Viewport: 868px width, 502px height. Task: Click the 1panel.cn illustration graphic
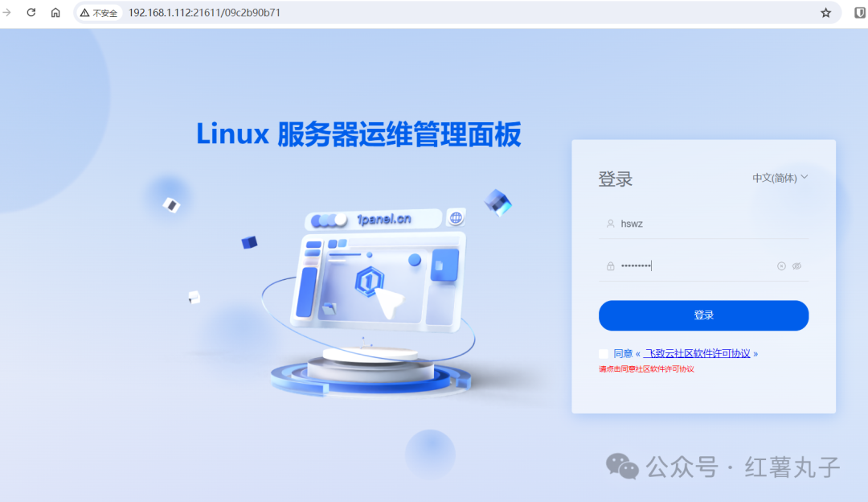pyautogui.click(x=371, y=299)
